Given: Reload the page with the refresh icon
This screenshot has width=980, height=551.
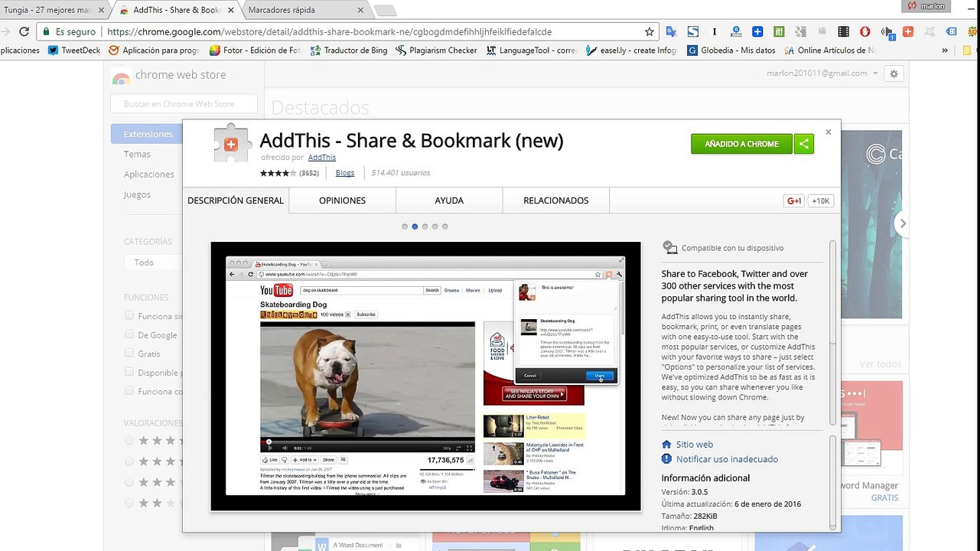Looking at the screenshot, I should [x=24, y=32].
